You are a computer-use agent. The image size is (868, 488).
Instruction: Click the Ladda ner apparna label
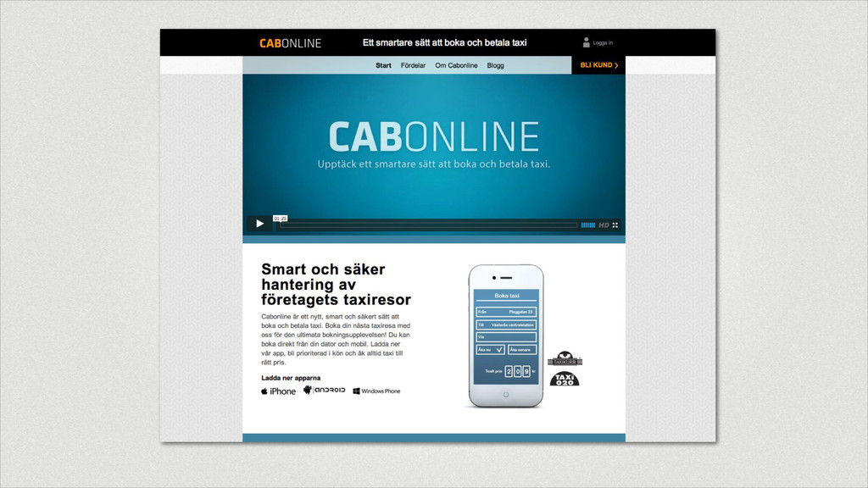pos(291,378)
